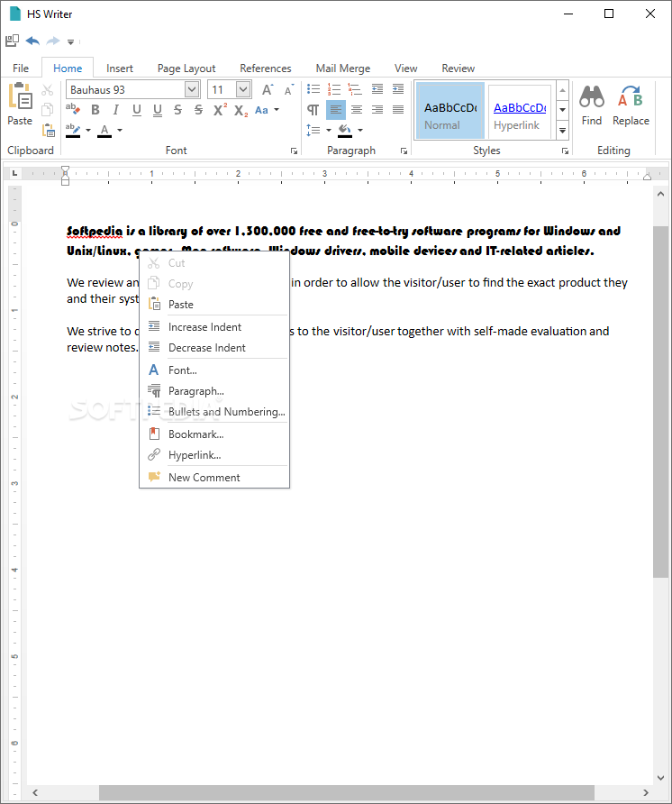
Task: Select Align Left paragraph alignment
Action: pos(336,110)
